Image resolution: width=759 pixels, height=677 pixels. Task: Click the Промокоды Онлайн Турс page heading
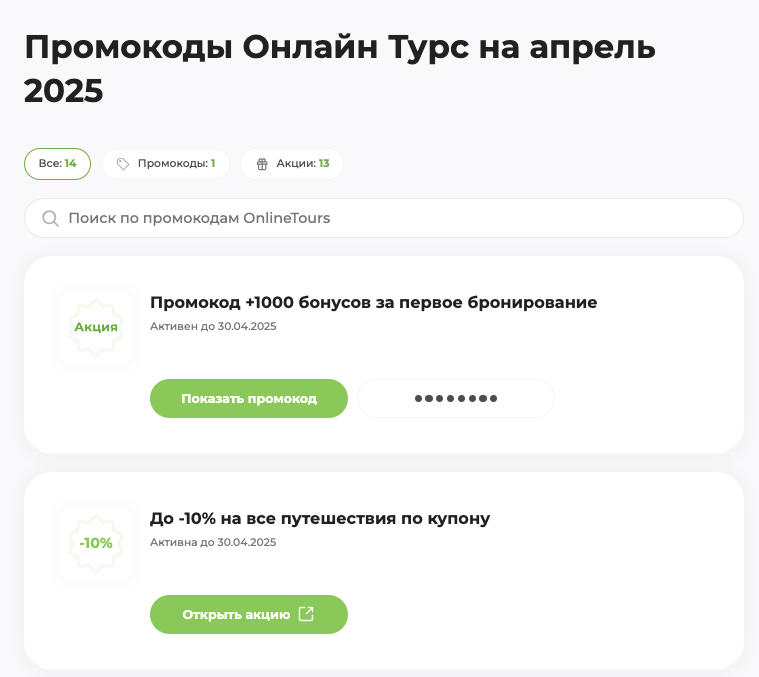(340, 68)
